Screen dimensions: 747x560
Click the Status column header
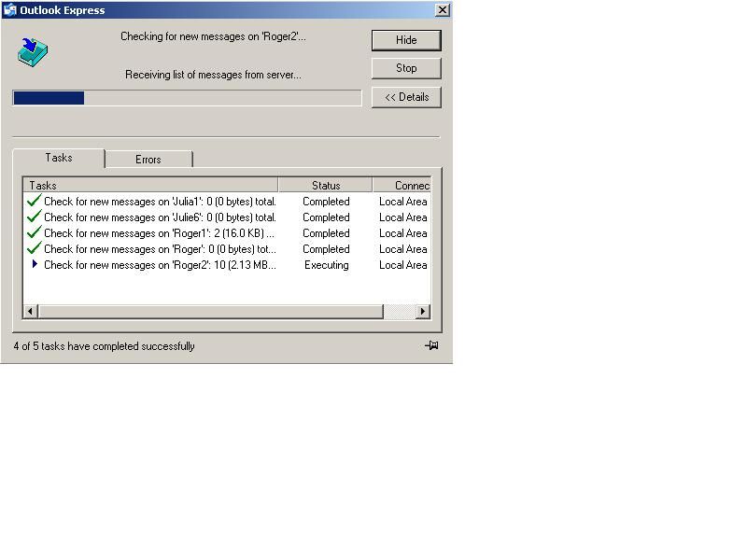326,185
